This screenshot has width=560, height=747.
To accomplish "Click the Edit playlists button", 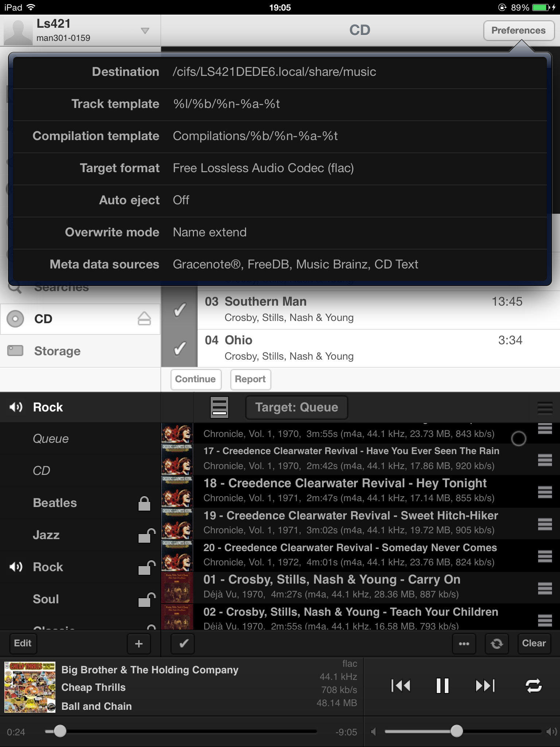I will click(23, 643).
